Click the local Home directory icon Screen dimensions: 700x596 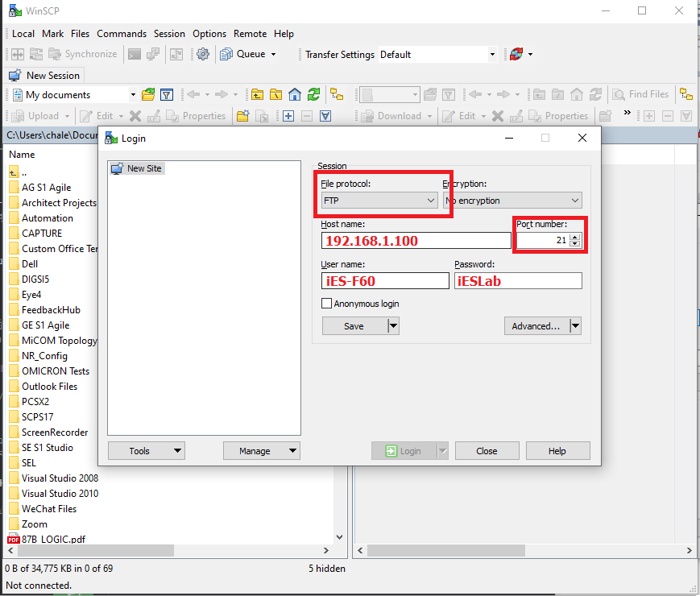[295, 94]
